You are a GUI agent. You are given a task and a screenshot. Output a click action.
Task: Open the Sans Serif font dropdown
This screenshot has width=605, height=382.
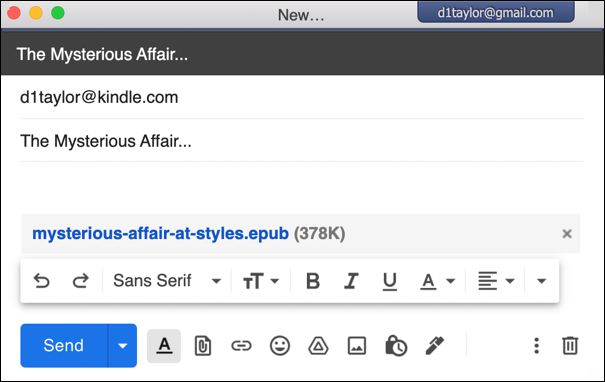pyautogui.click(x=167, y=281)
